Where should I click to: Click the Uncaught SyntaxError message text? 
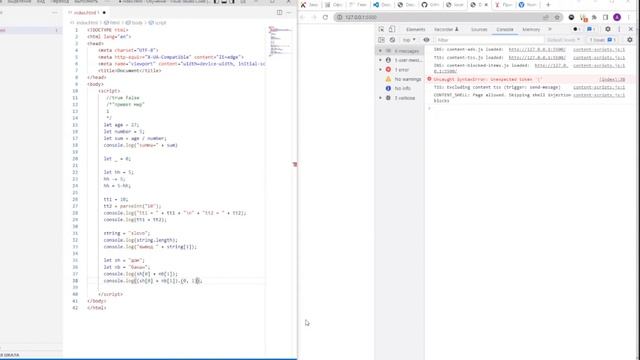488,79
